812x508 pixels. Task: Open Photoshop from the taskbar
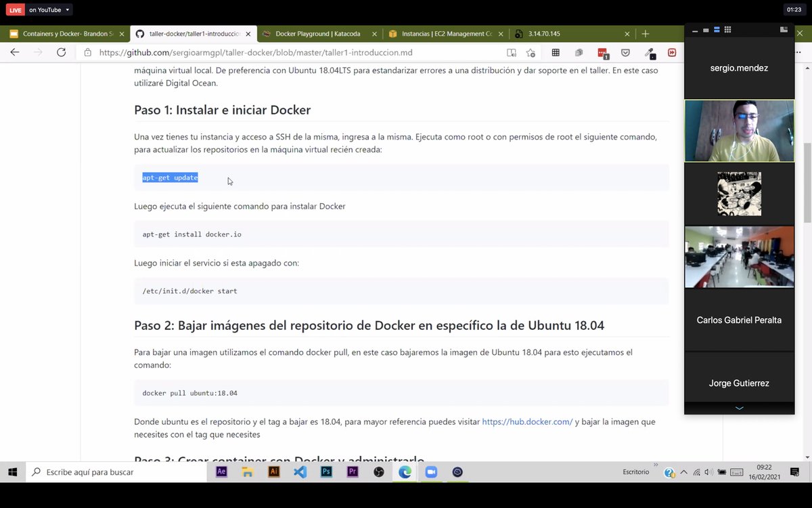click(x=326, y=472)
